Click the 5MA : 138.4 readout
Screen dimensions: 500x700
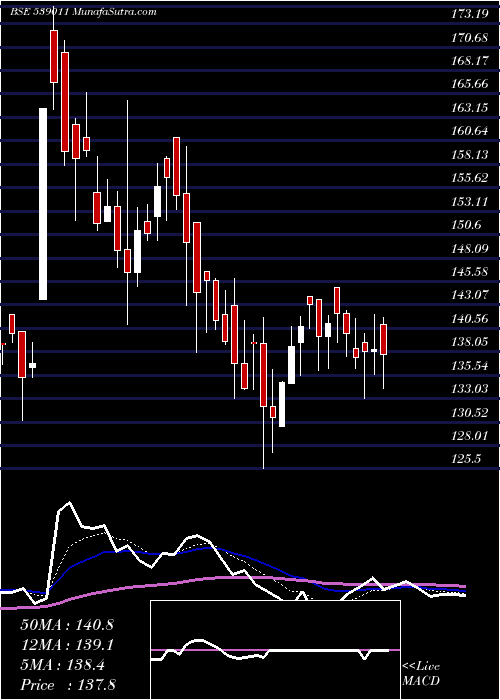[63, 665]
